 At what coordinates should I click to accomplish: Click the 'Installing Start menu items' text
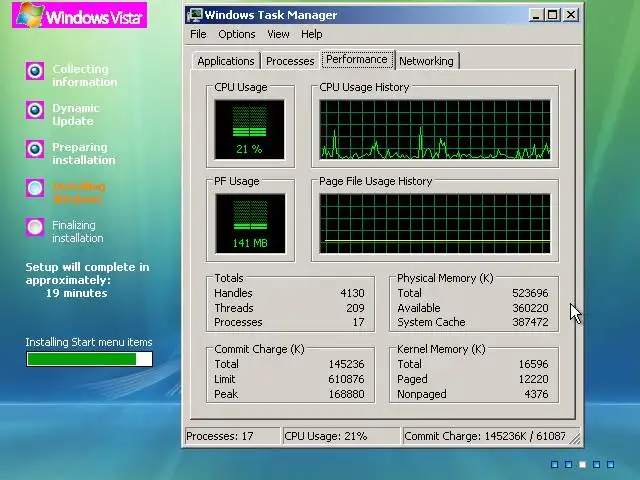coord(89,342)
